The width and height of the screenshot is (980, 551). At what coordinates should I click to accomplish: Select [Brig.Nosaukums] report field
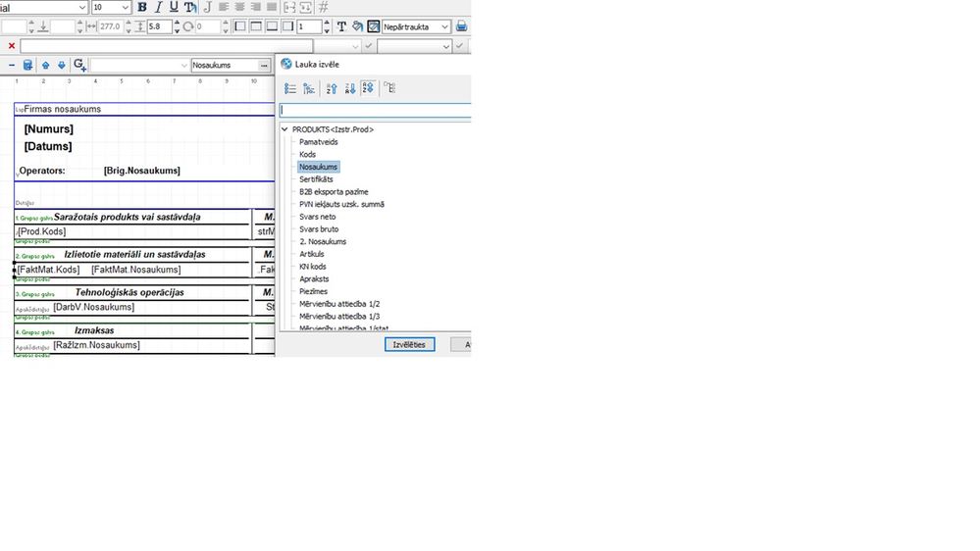click(x=142, y=171)
